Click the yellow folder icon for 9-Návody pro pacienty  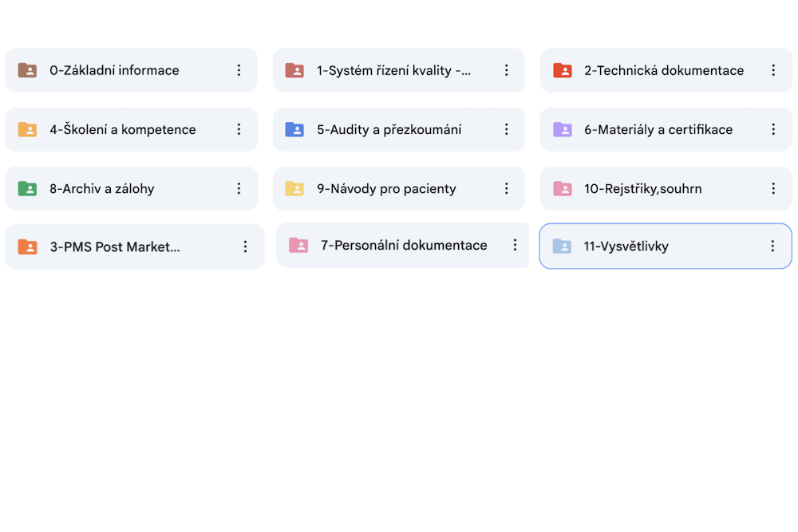coord(294,189)
